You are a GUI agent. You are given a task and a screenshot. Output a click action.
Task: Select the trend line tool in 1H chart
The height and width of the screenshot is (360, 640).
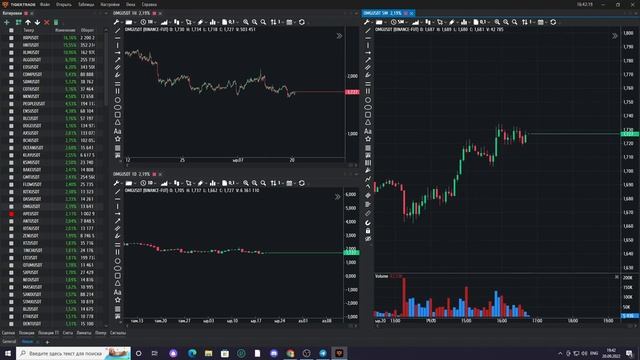click(x=118, y=31)
